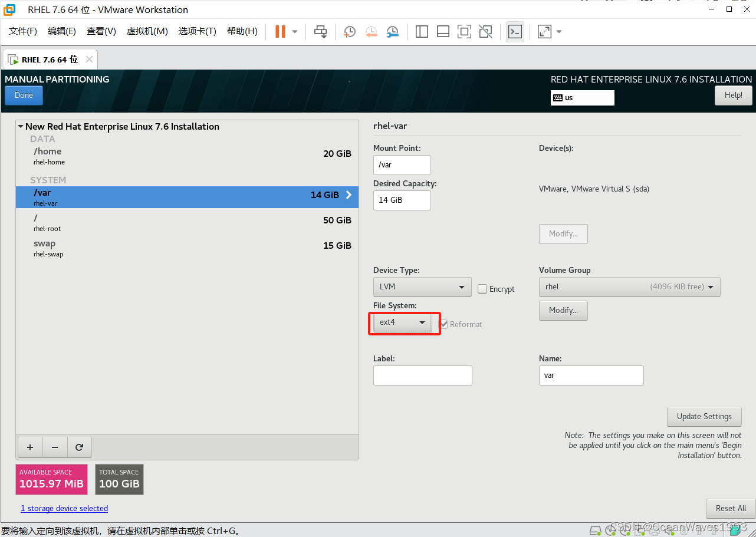This screenshot has width=756, height=537.
Task: Click the stretch guest display icon
Action: tap(544, 31)
